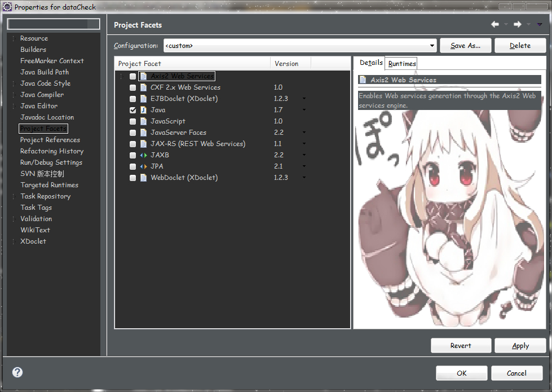552x392 pixels.
Task: Go forward with the right arrow icon
Action: click(x=518, y=24)
